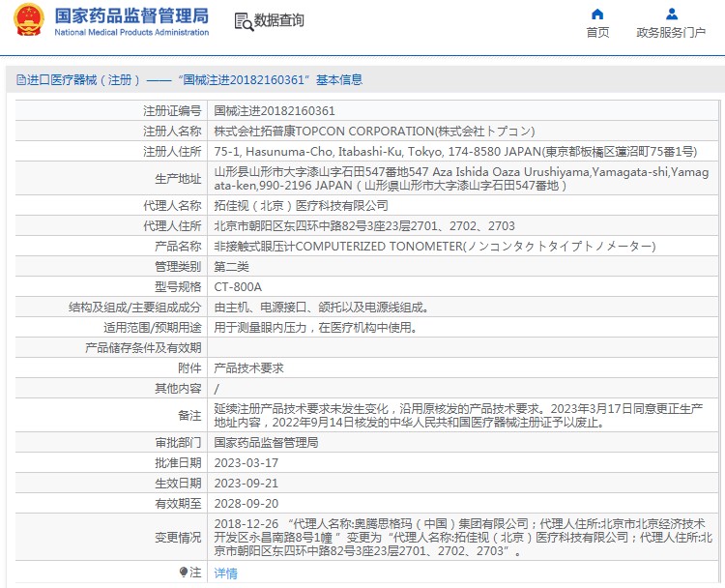Click the 变更情况 row label
The height and width of the screenshot is (588, 725).
178,537
